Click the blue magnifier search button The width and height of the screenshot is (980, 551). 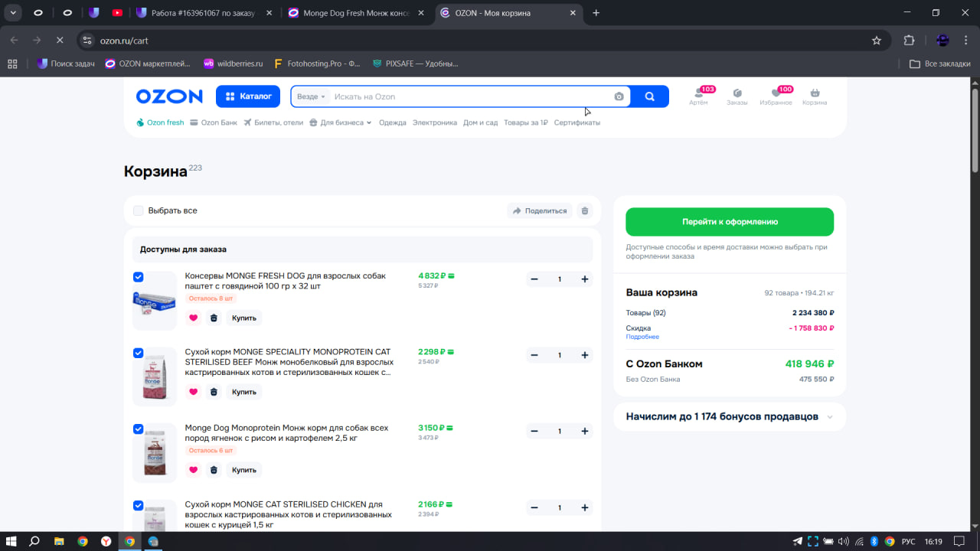click(649, 96)
